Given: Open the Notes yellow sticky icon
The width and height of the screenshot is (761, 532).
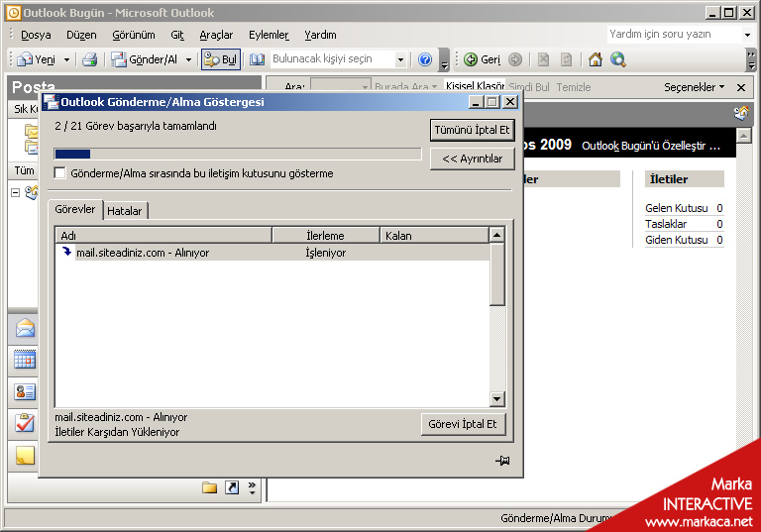Looking at the screenshot, I should (25, 455).
